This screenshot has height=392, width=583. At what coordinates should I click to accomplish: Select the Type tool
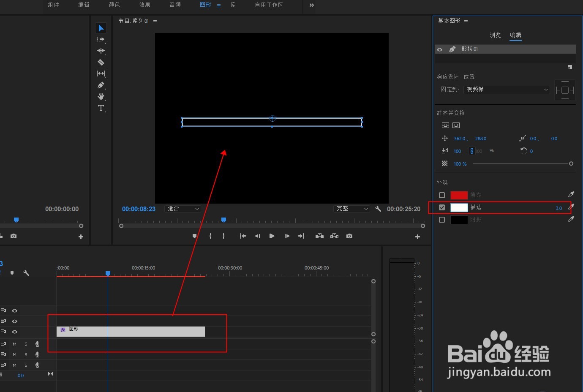[101, 108]
